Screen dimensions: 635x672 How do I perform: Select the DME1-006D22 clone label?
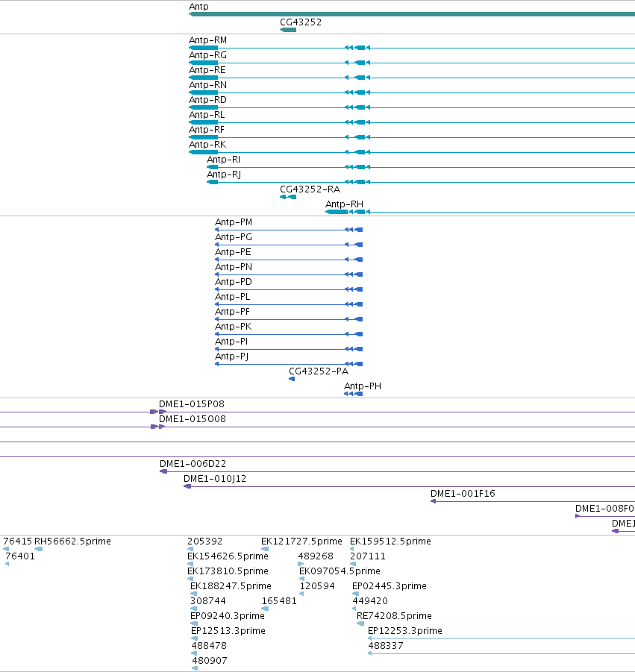(193, 464)
